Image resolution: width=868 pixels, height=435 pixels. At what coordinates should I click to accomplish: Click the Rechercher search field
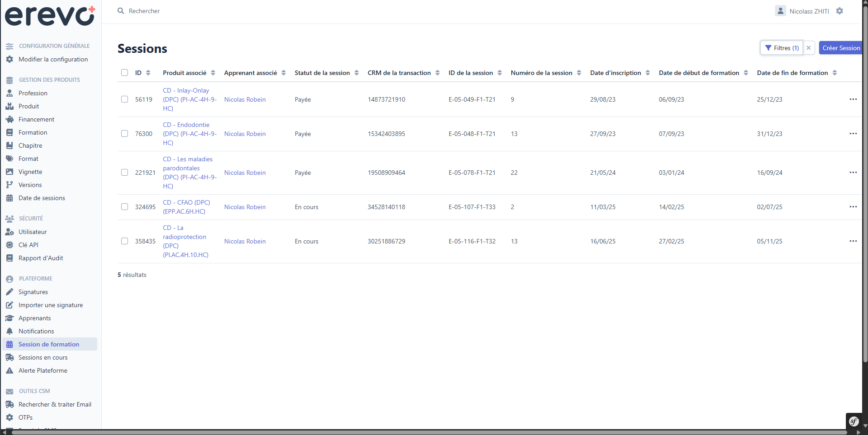click(x=144, y=11)
